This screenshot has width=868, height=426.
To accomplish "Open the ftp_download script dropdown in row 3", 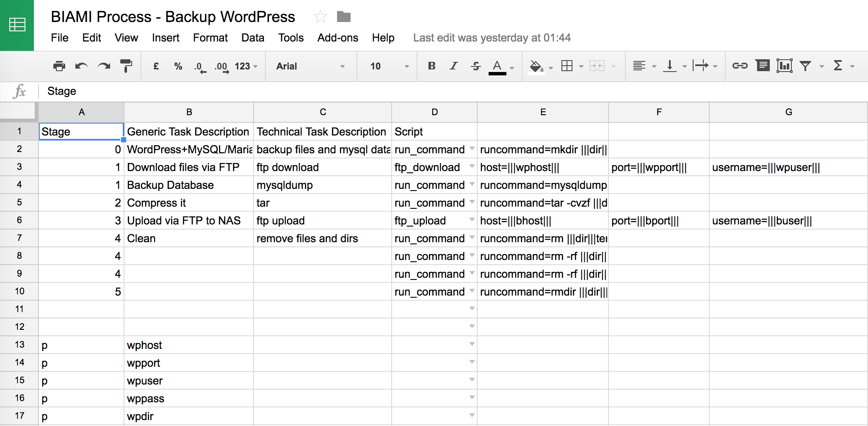I will 472,167.
